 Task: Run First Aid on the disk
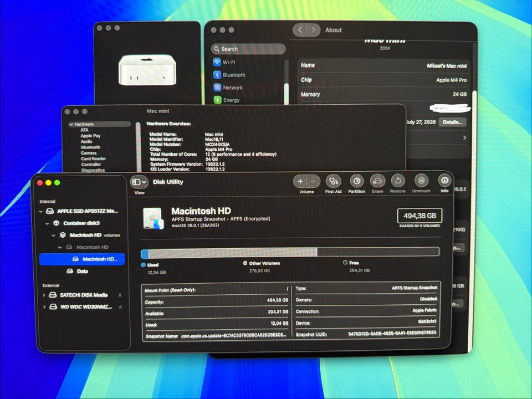[333, 181]
